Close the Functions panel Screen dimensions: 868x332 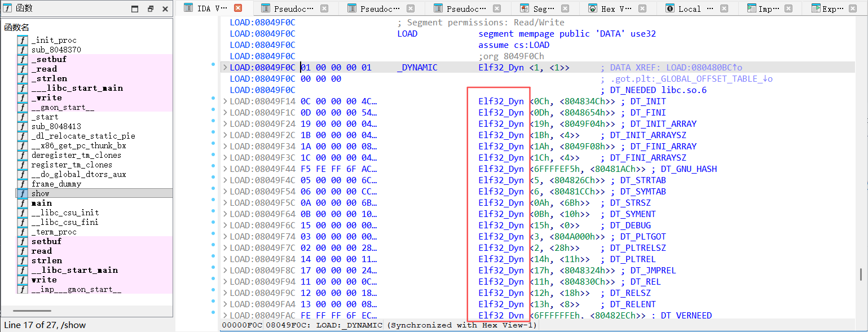tap(165, 9)
